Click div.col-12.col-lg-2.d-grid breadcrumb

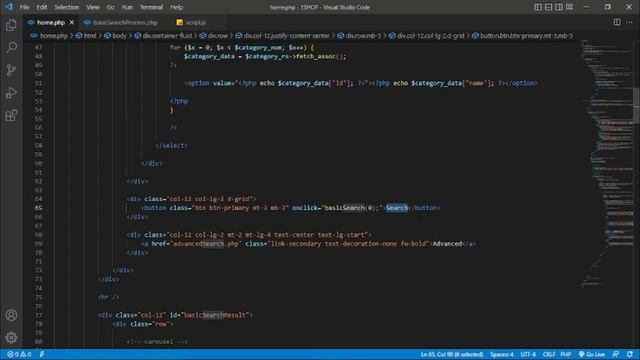click(x=430, y=36)
